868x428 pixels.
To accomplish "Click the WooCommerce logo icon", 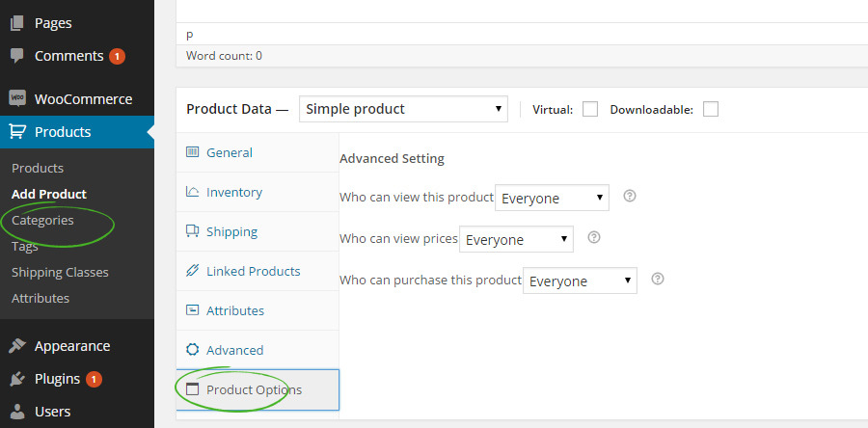I will [17, 98].
